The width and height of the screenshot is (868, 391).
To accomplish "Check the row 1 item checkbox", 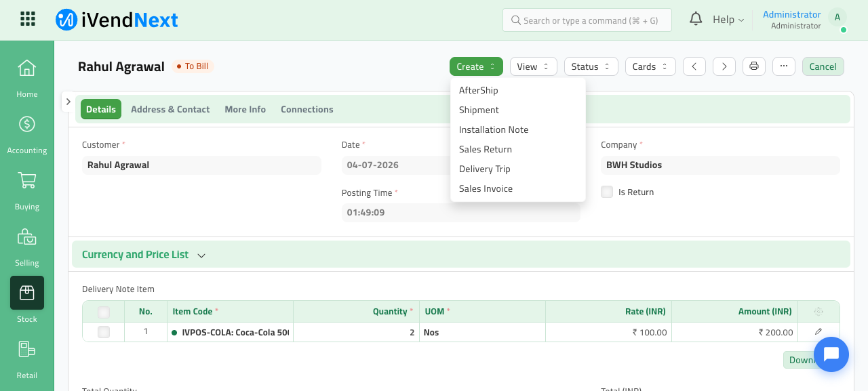I will (x=104, y=332).
